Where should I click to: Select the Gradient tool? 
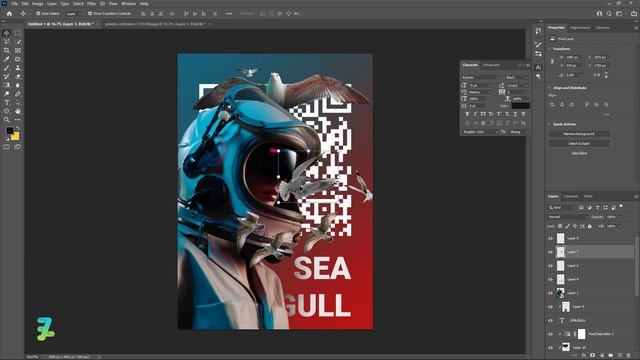7,85
